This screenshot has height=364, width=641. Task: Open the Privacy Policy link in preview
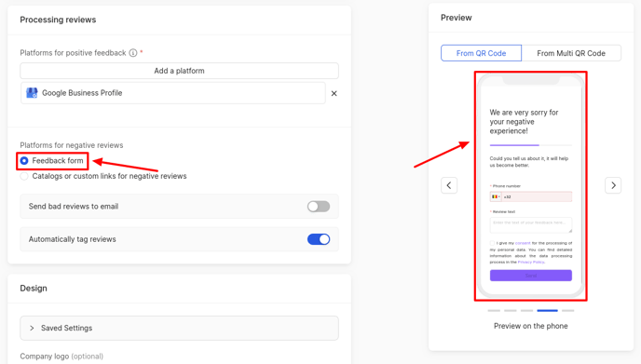point(531,262)
